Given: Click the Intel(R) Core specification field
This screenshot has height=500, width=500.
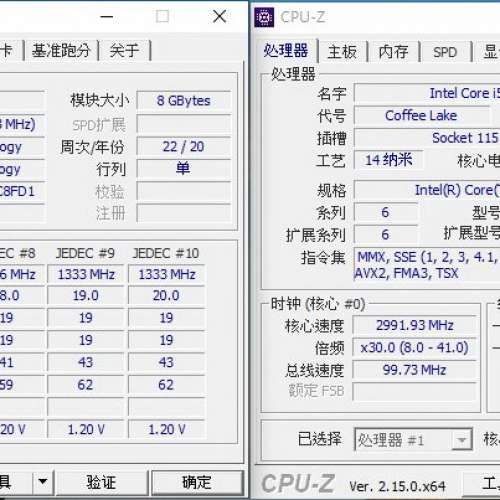Looking at the screenshot, I should pos(427,190).
